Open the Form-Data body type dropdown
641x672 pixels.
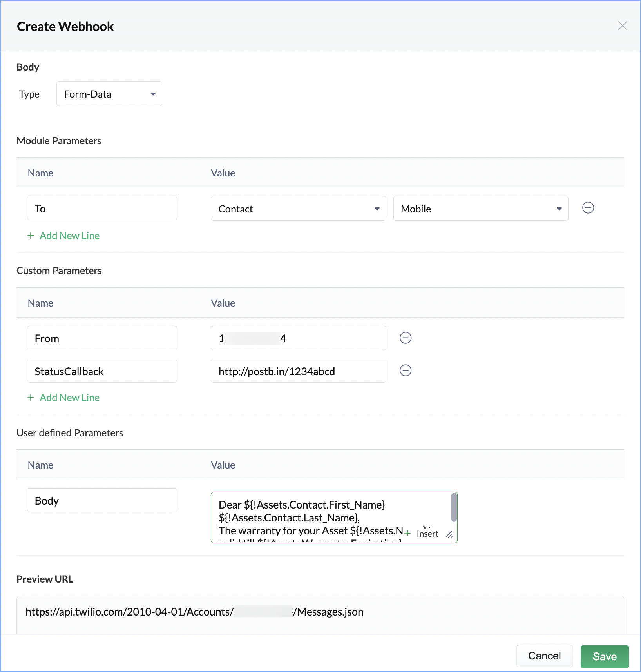coord(109,94)
